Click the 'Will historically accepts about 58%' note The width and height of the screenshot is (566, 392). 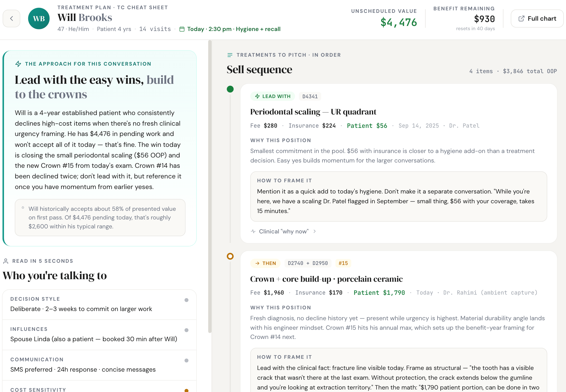[x=100, y=217]
